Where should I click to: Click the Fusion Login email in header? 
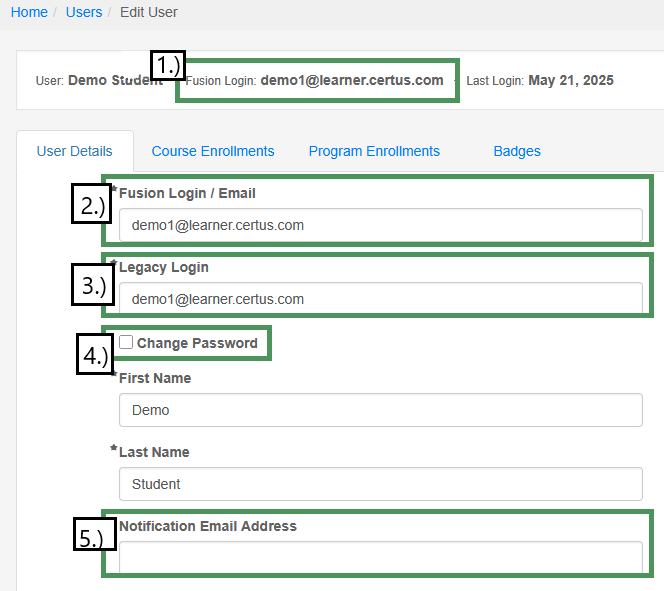pos(351,80)
